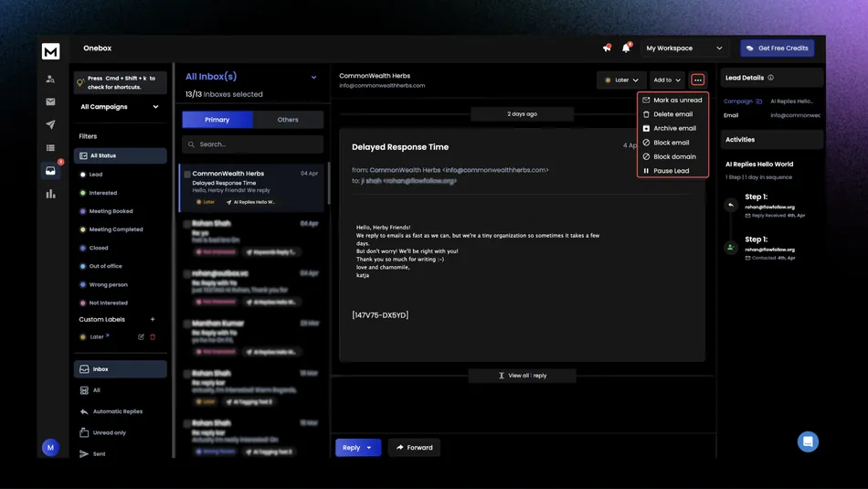Open the CommonWealth Herbs email preview
Screen dimensions: 868x489
point(252,188)
